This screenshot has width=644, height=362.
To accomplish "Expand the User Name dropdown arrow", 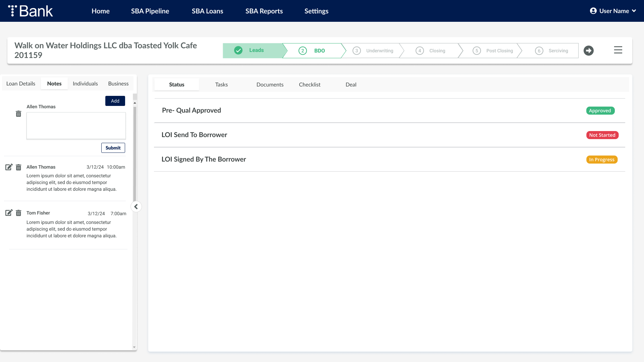I will click(634, 11).
